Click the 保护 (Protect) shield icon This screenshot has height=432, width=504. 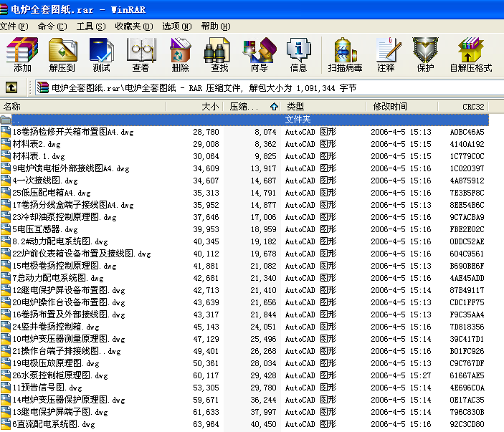425,54
